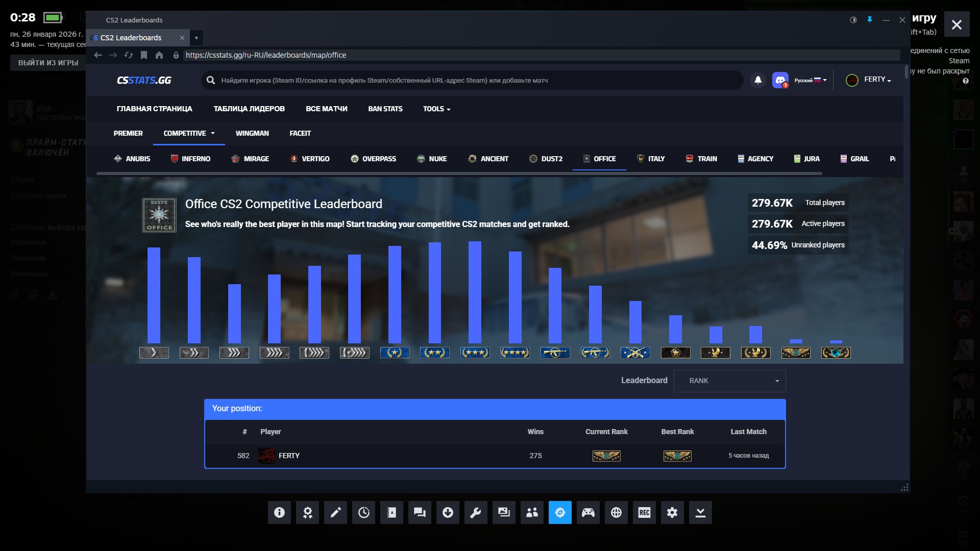The height and width of the screenshot is (551, 980).
Task: Open the Discord icon link
Action: 780,80
